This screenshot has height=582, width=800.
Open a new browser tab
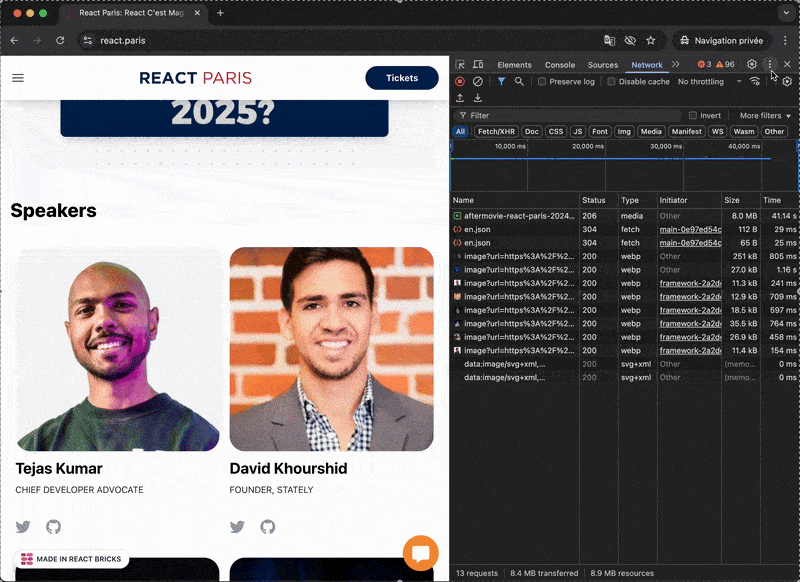pos(220,13)
